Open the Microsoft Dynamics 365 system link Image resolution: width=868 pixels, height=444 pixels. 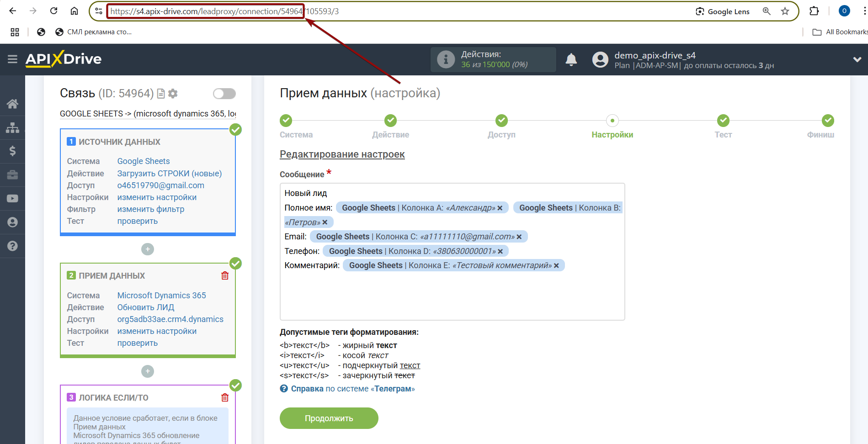(161, 296)
